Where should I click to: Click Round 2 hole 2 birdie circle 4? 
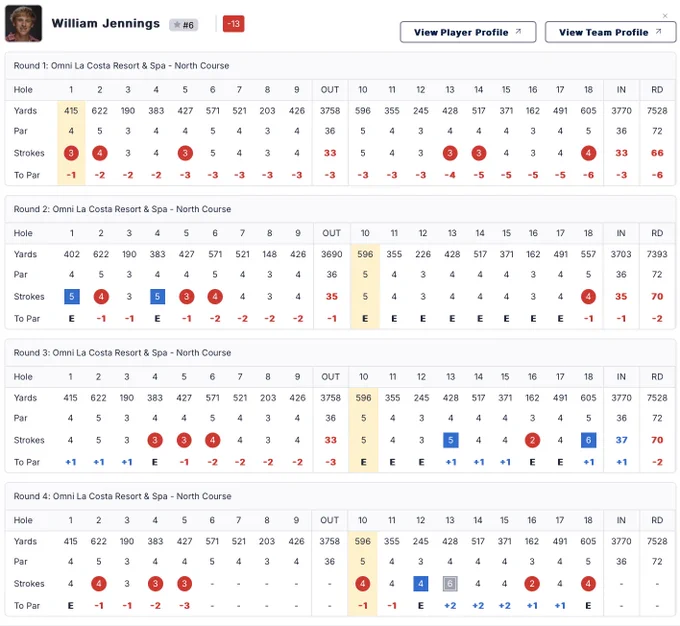101,297
